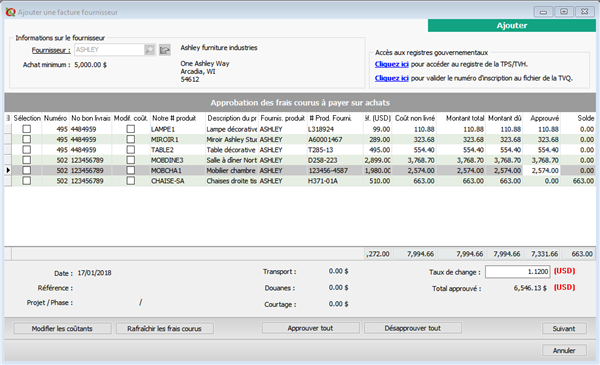
Task: Check Sélection box for CHAISE-SA row
Action: point(26,181)
